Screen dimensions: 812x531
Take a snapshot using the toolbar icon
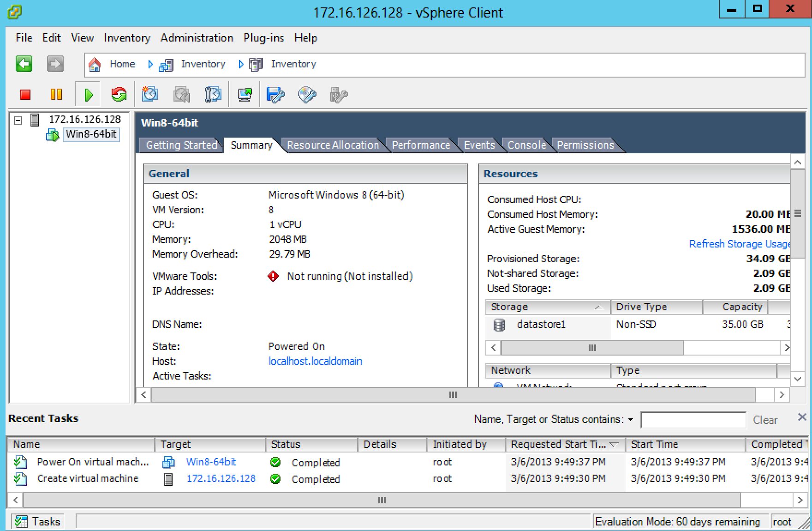[150, 95]
